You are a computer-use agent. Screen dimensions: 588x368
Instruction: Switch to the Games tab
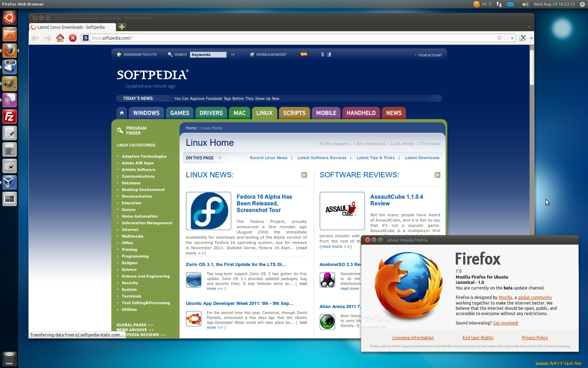[180, 113]
